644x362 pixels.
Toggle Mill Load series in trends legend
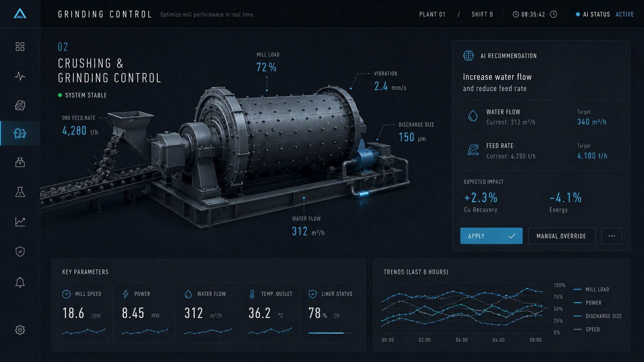(591, 289)
